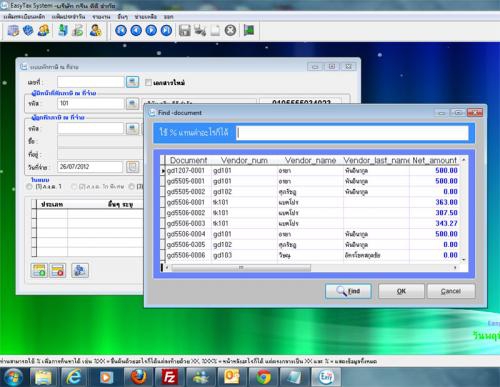Click the Find button in Find-document dialog
This screenshot has height=387, width=500.
348,291
